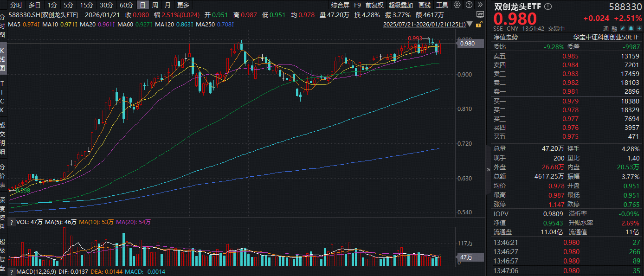Click the question-mark icon next to VOL
The image size is (644, 276).
click(11, 222)
